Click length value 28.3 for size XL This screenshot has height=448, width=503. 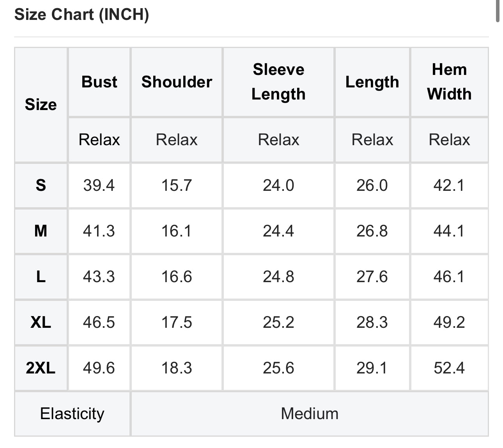click(x=372, y=322)
